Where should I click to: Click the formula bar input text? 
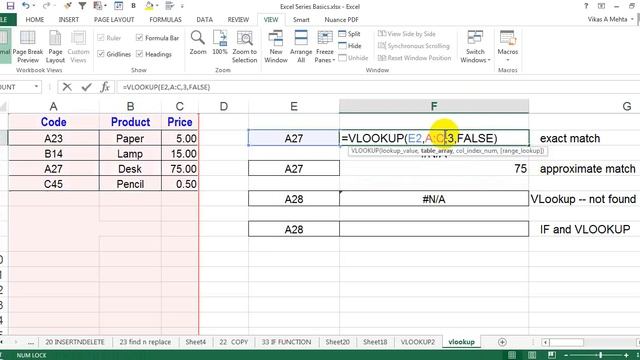[166, 87]
